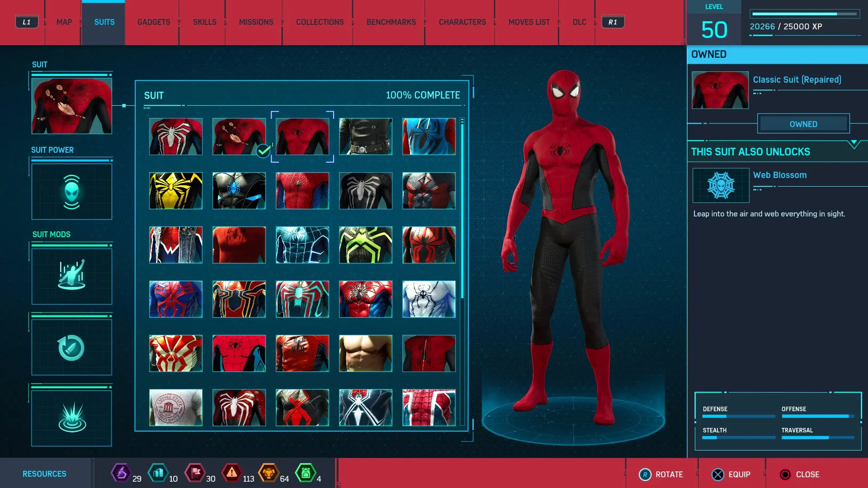Select the red suit with zipper

click(x=429, y=353)
